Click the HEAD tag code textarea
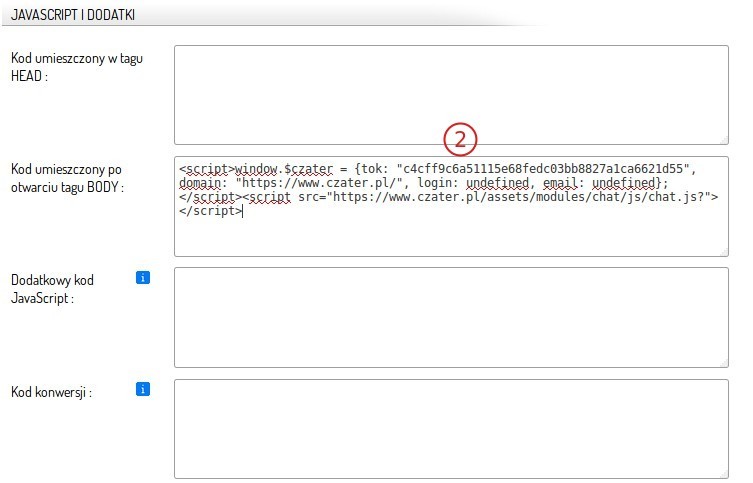 click(x=451, y=95)
